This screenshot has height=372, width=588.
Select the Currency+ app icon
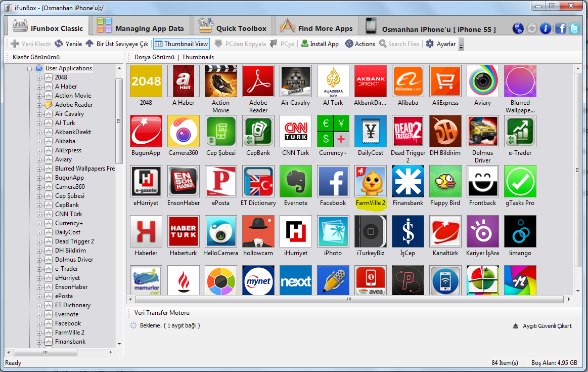(x=333, y=131)
